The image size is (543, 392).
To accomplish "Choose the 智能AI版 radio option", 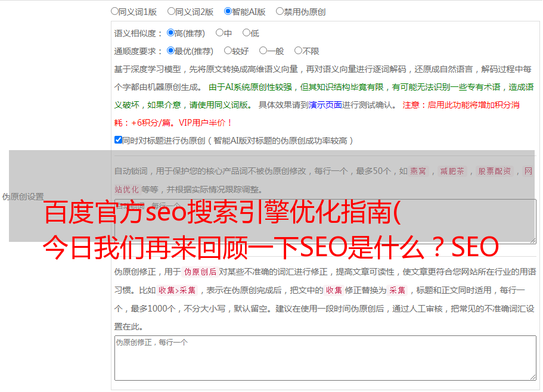I will (228, 11).
